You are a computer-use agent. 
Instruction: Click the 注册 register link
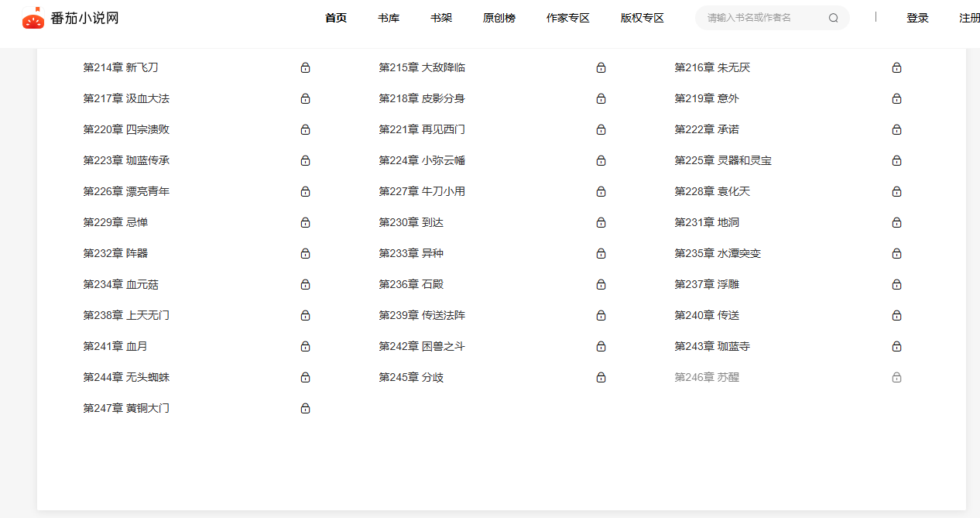[969, 18]
